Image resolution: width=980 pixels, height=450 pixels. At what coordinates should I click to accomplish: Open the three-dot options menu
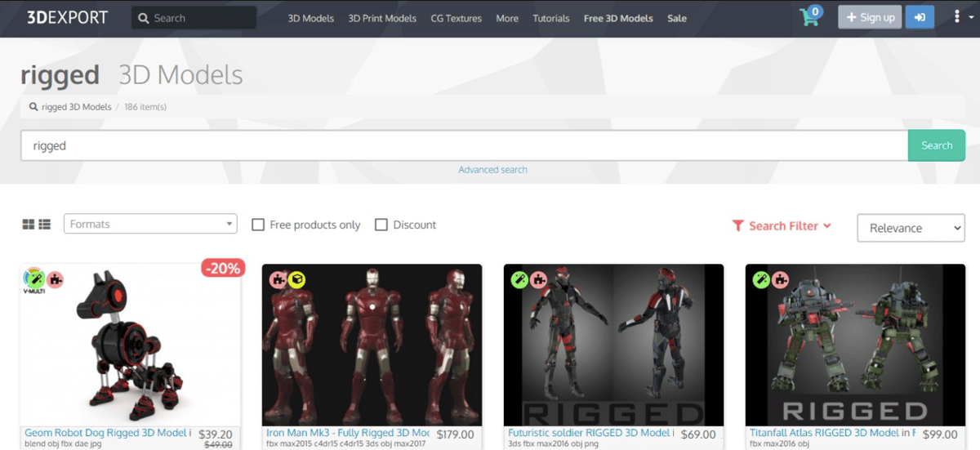pyautogui.click(x=957, y=17)
